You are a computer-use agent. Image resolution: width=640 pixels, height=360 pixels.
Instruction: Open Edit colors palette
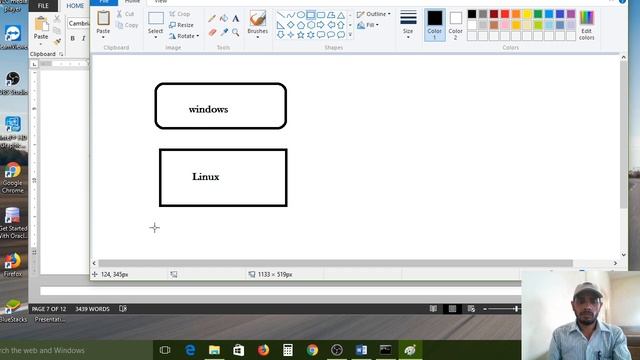coord(587,25)
